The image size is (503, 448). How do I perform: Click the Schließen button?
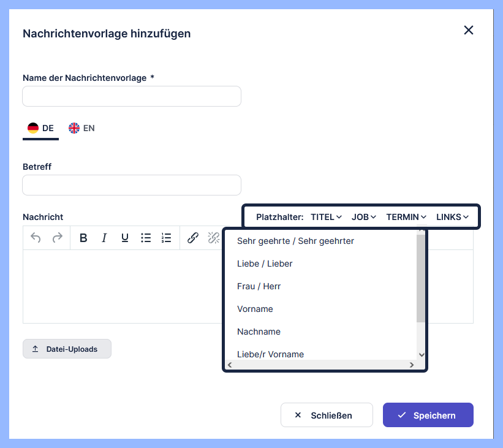[327, 415]
